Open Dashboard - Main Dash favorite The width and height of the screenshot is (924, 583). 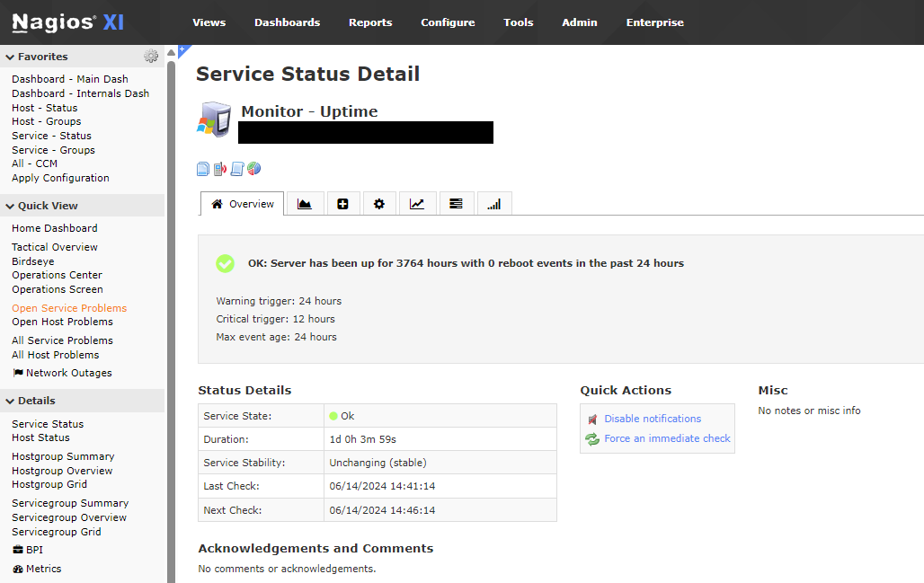click(69, 79)
